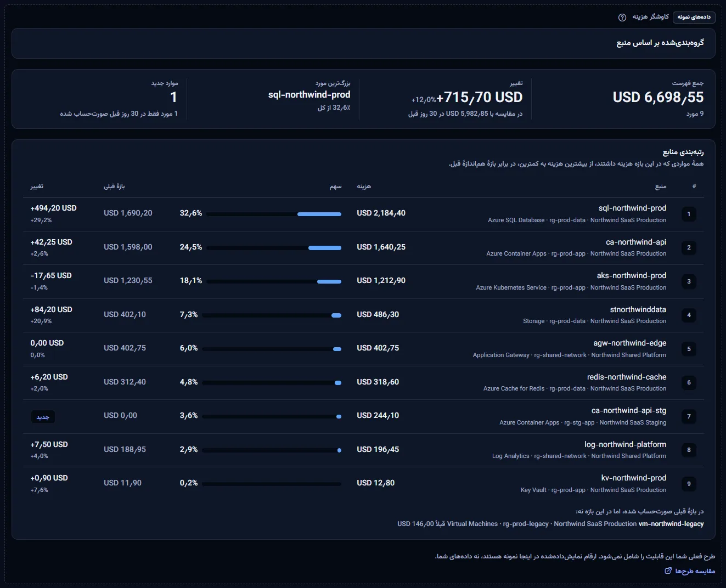The image size is (726, 588).
Task: Click the رتبه‌بندی منابع section title
Action: pyautogui.click(x=683, y=152)
